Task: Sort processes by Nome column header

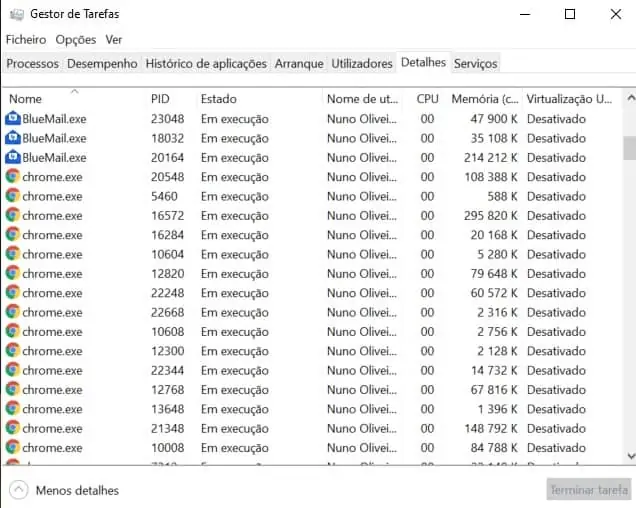Action: coord(26,99)
